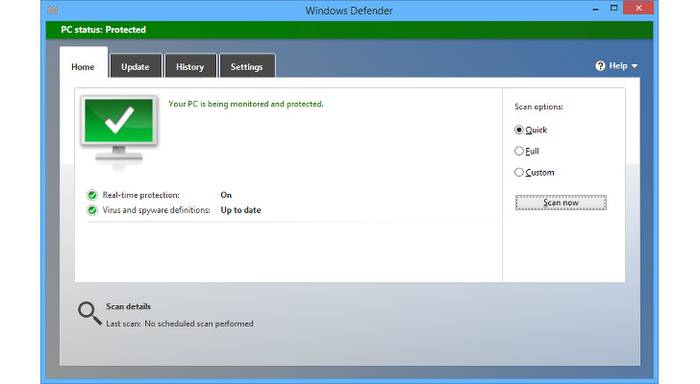Click the PC status: Protected banner text
This screenshot has height=384, width=700.
pos(103,30)
